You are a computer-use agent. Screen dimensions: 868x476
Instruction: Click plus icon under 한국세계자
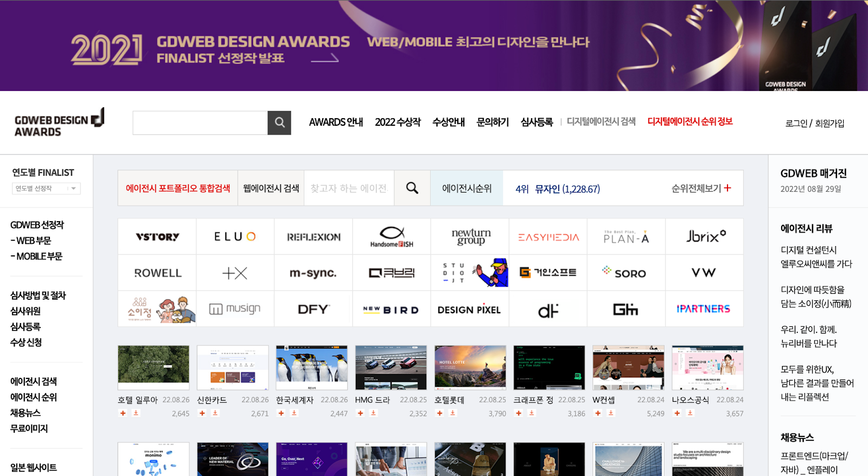[x=282, y=413]
